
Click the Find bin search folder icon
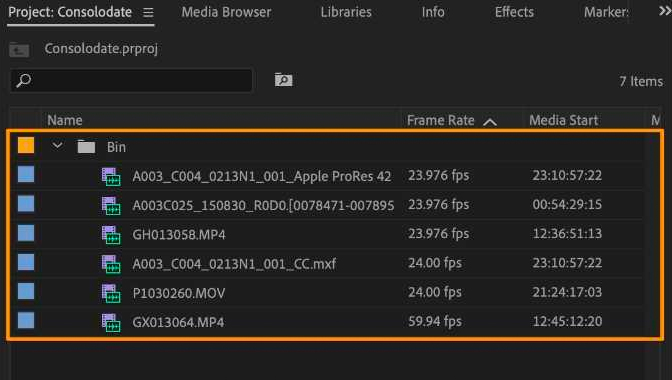283,80
